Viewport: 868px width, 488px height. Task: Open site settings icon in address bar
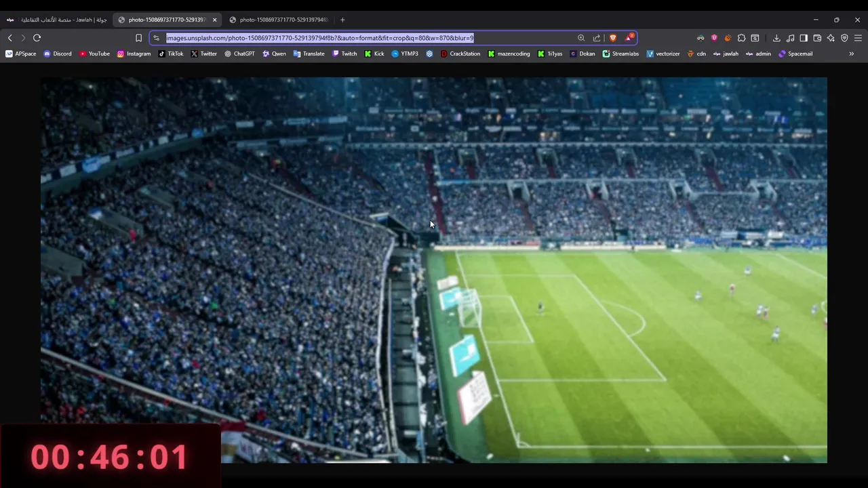[157, 38]
